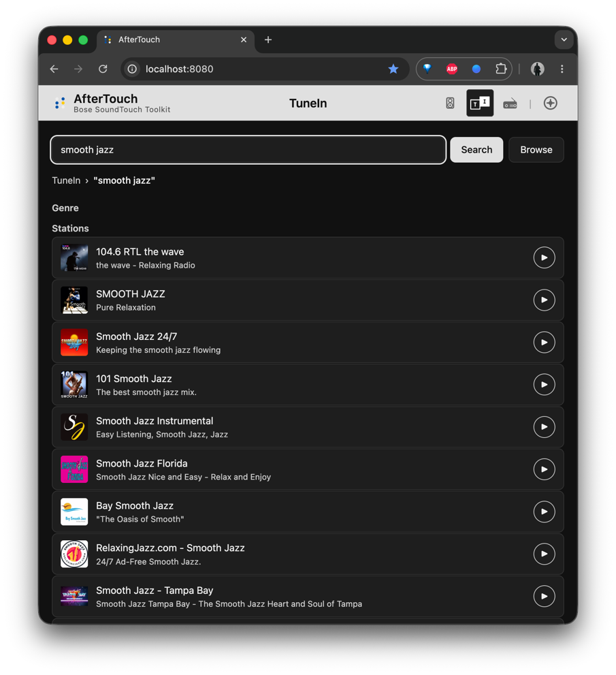Open the ABP Adblock Plus extension
The image size is (616, 675).
click(452, 69)
